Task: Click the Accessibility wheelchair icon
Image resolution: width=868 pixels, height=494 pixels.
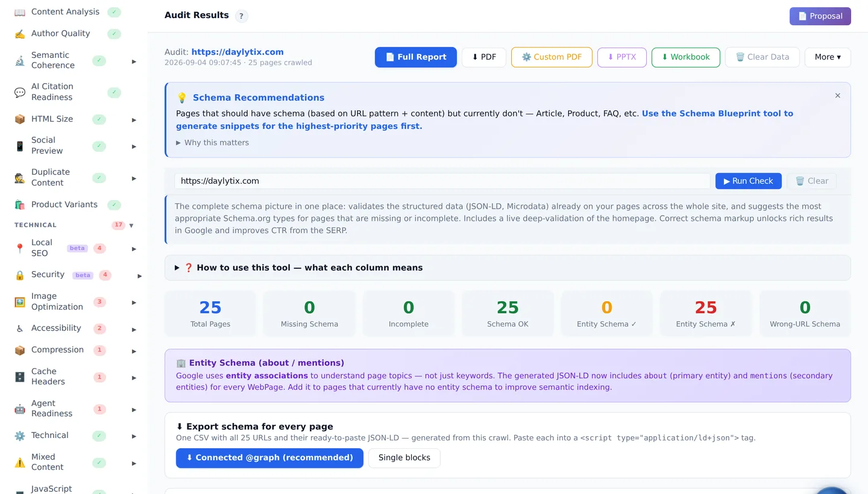Action: (20, 328)
